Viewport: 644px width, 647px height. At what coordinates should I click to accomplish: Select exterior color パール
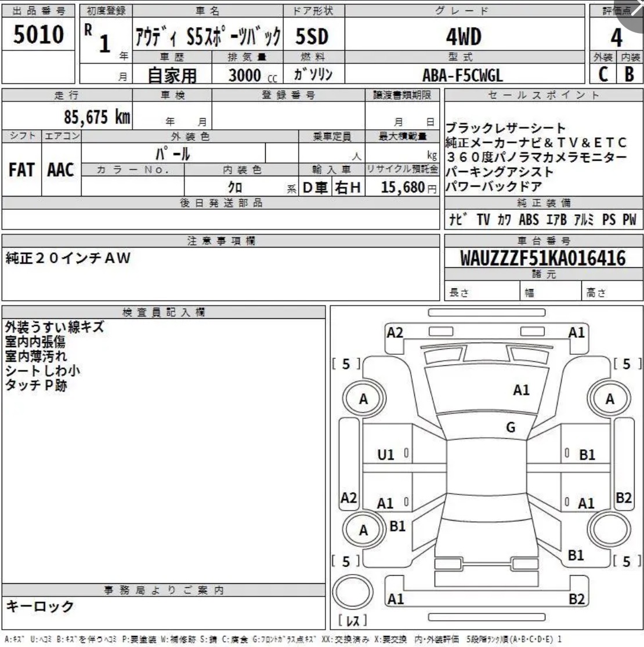[172, 154]
